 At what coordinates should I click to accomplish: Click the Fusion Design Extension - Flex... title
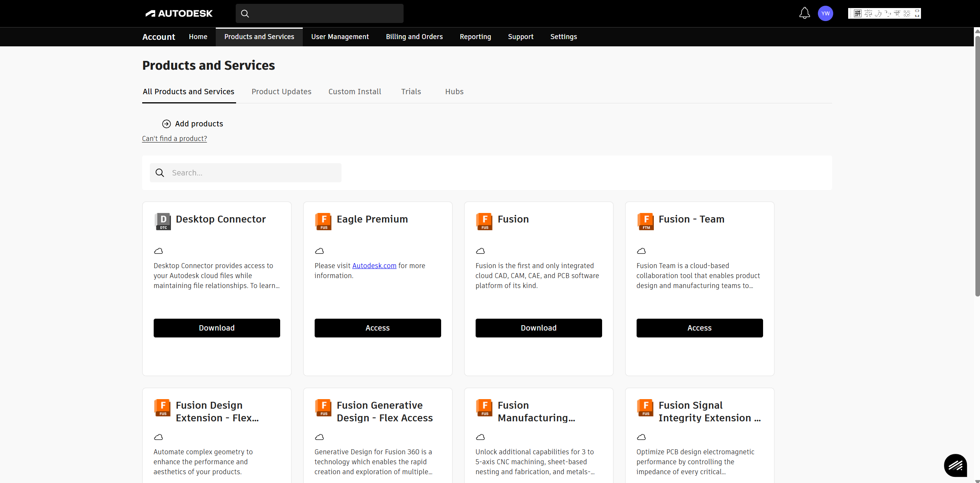pos(217,411)
